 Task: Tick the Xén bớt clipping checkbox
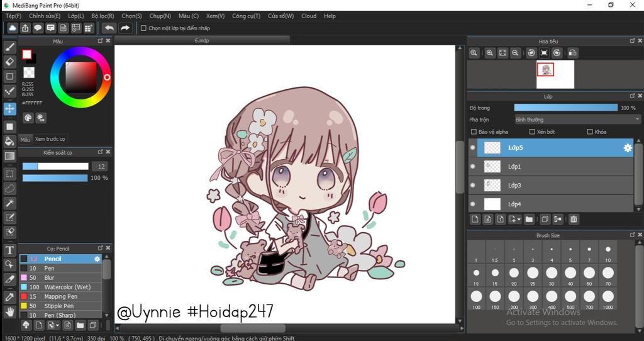click(532, 132)
